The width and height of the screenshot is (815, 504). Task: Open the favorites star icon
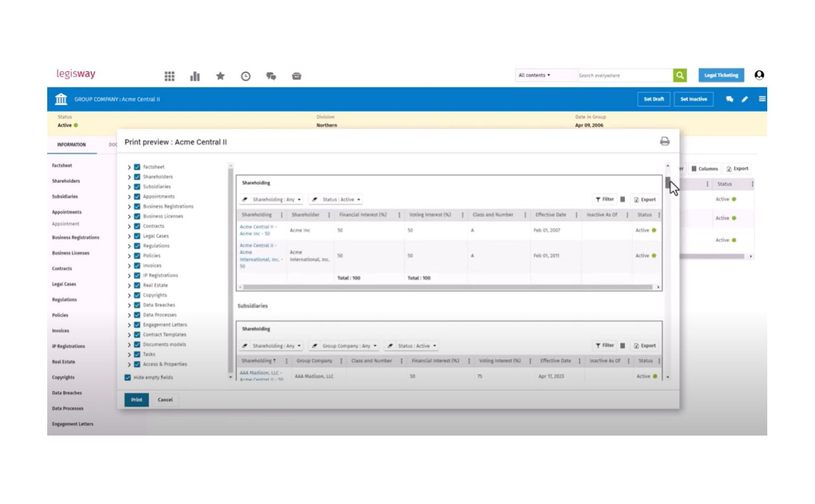pos(220,76)
